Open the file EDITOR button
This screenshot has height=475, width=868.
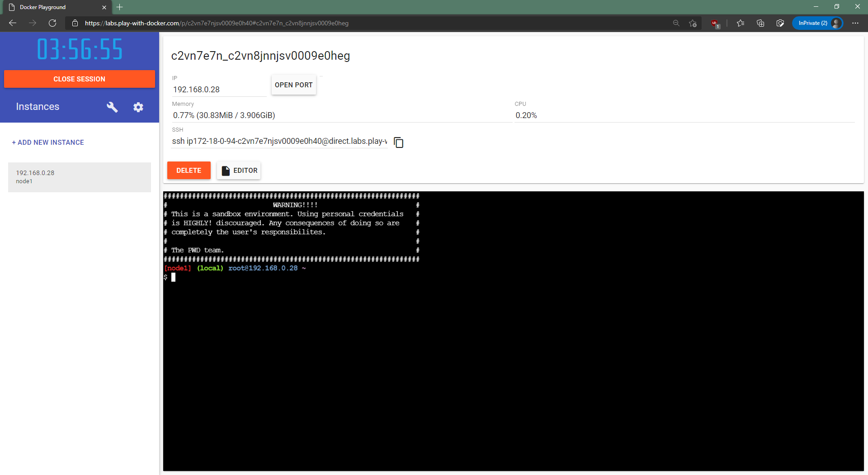tap(239, 171)
